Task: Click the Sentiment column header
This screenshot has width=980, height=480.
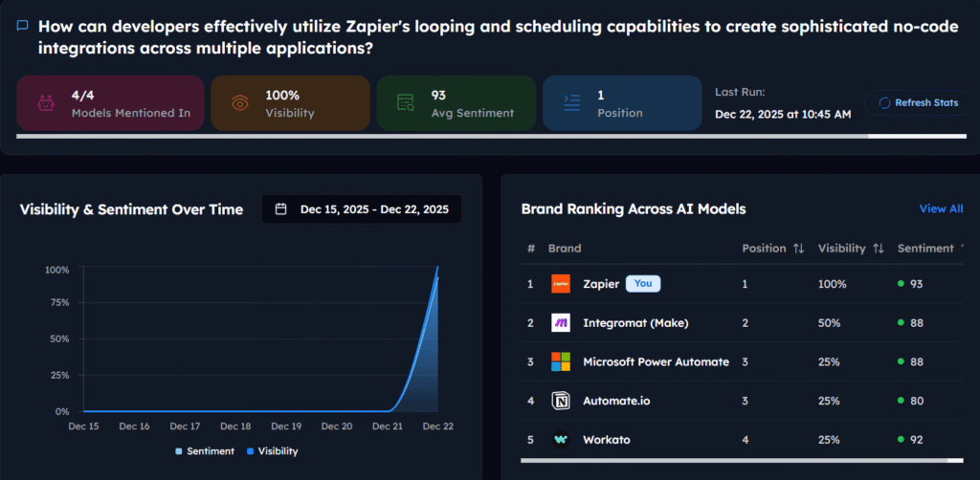Action: [x=925, y=249]
